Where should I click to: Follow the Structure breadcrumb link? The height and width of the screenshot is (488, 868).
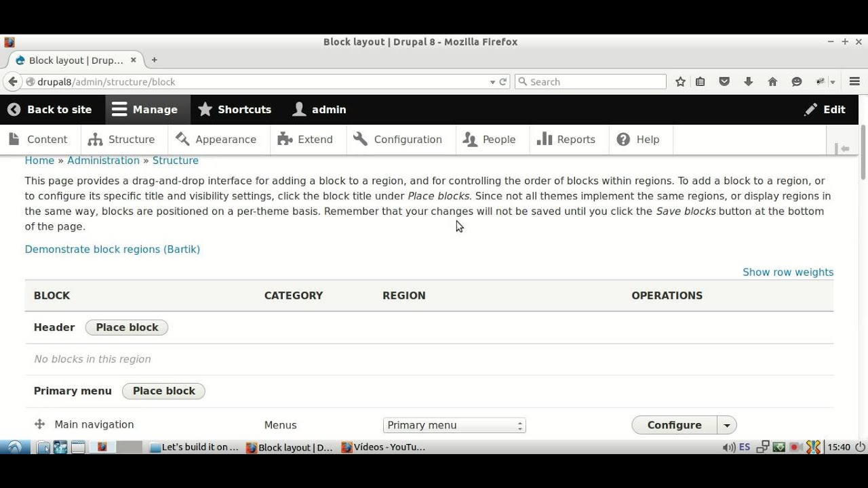click(x=176, y=161)
